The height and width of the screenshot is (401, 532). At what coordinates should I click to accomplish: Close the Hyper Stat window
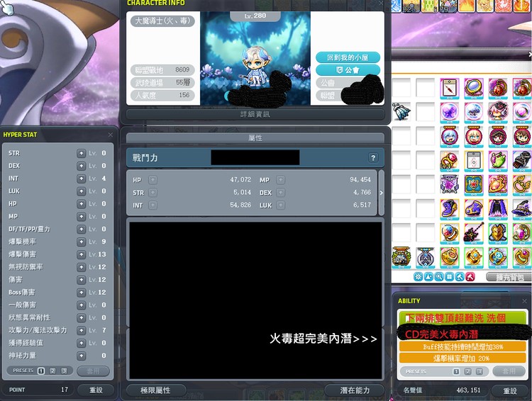click(x=110, y=135)
